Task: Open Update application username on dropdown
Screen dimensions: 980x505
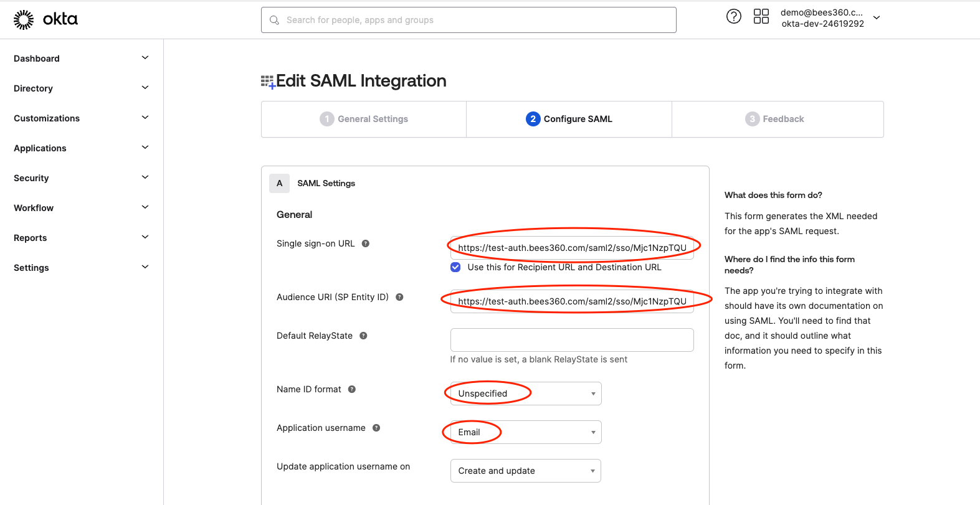Action: (x=526, y=471)
